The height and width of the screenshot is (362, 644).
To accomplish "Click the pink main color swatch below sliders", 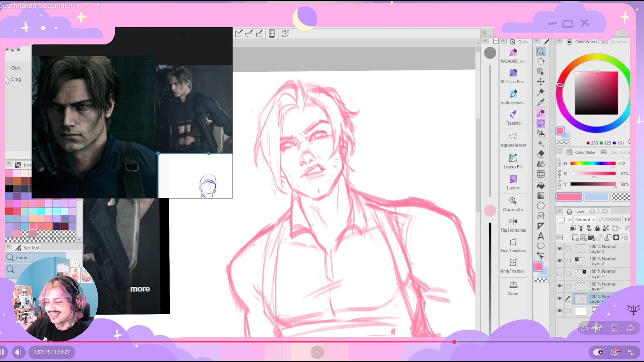I will pyautogui.click(x=569, y=197).
